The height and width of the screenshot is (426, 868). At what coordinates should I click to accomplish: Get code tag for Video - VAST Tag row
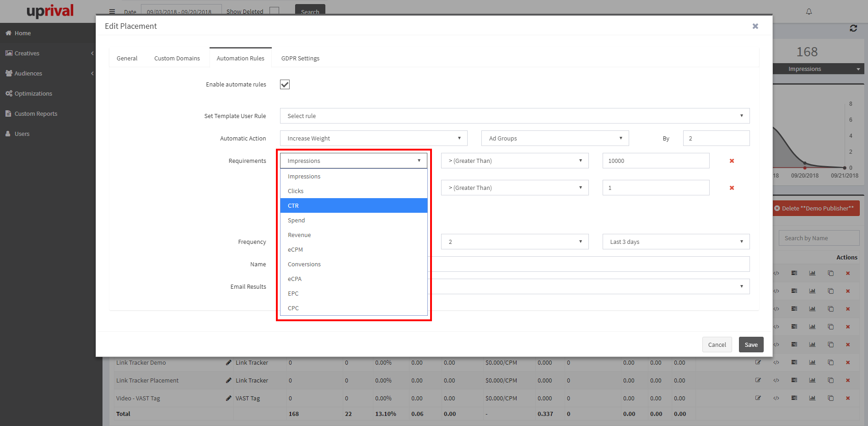coord(776,398)
